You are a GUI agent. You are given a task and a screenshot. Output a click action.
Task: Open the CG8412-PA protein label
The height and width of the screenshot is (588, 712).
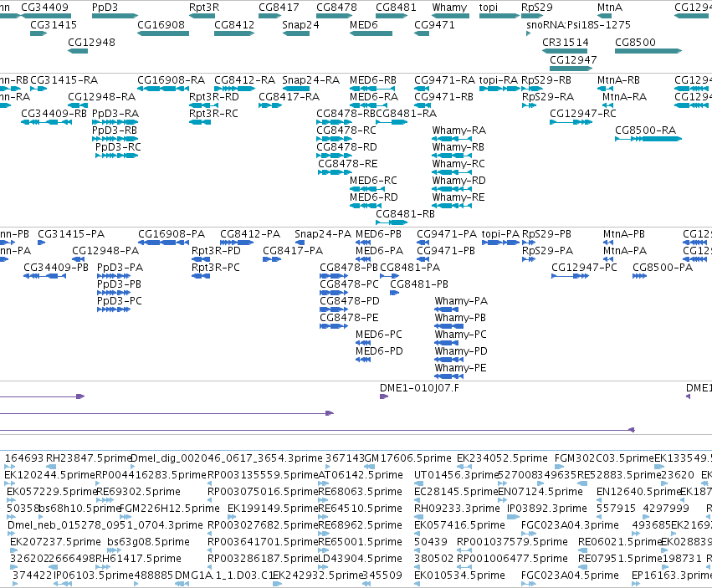(x=250, y=234)
